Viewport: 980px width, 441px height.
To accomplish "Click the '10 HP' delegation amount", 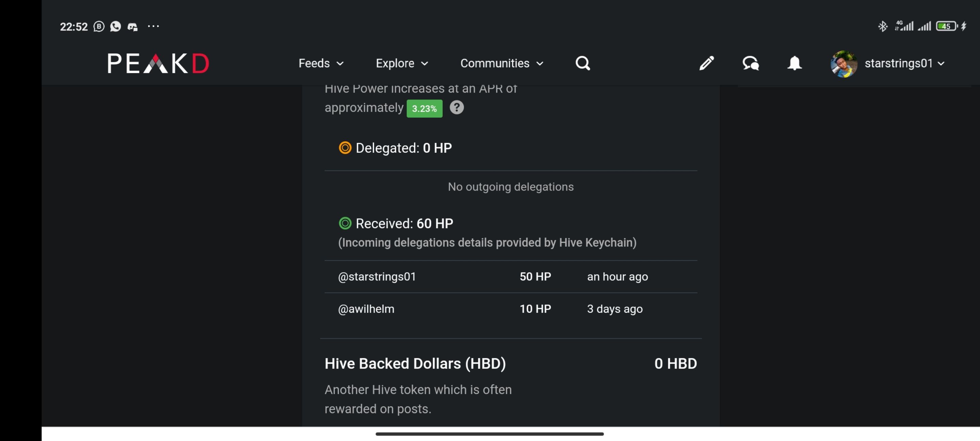I will (x=535, y=309).
